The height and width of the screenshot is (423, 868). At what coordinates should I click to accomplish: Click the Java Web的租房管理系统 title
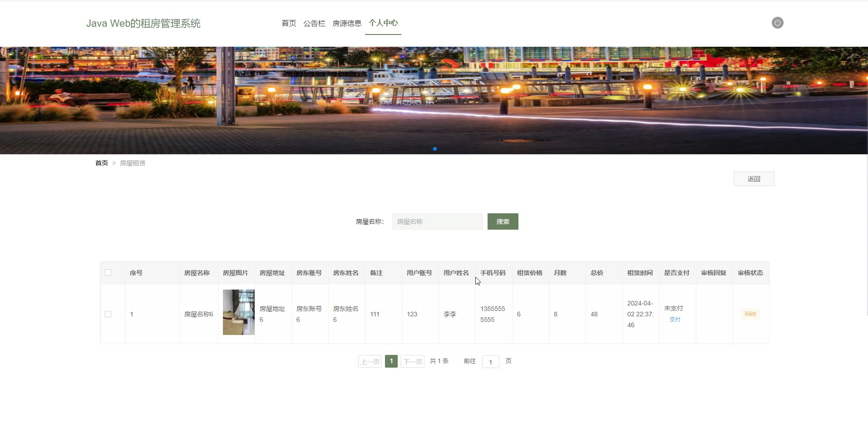[x=143, y=23]
